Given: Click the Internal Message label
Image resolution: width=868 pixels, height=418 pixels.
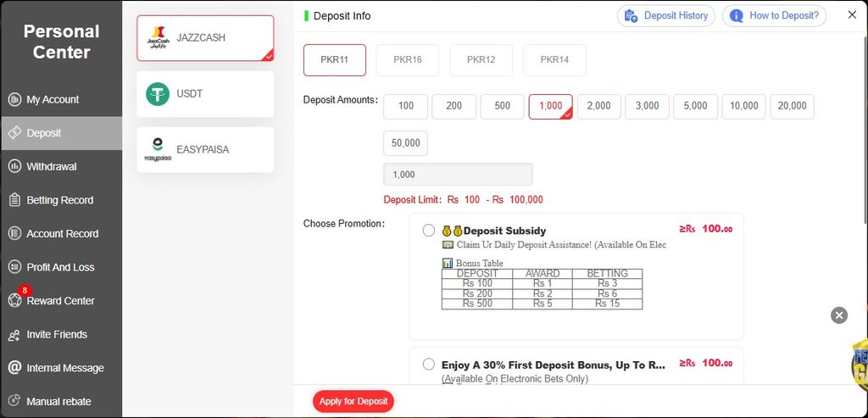Looking at the screenshot, I should click(x=65, y=368).
